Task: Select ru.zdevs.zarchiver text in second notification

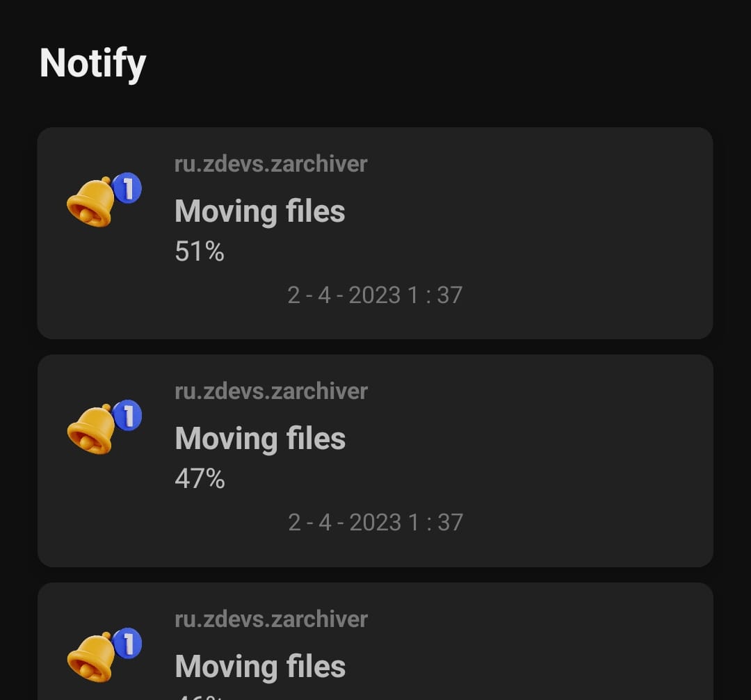Action: tap(270, 391)
